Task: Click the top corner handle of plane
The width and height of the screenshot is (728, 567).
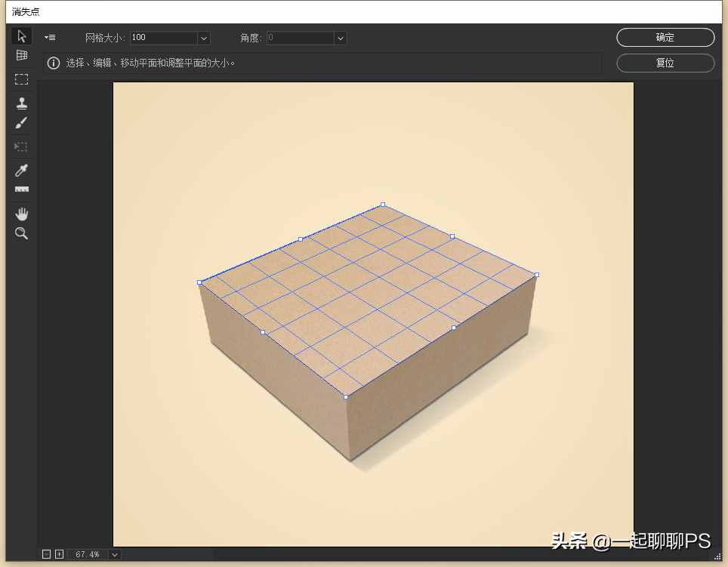Action: point(383,204)
